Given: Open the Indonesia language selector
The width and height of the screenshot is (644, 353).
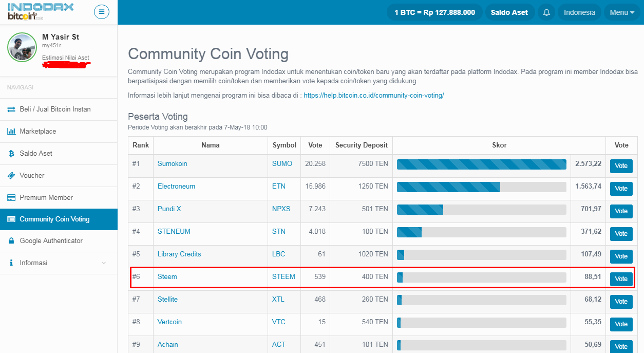Looking at the screenshot, I should click(x=579, y=12).
